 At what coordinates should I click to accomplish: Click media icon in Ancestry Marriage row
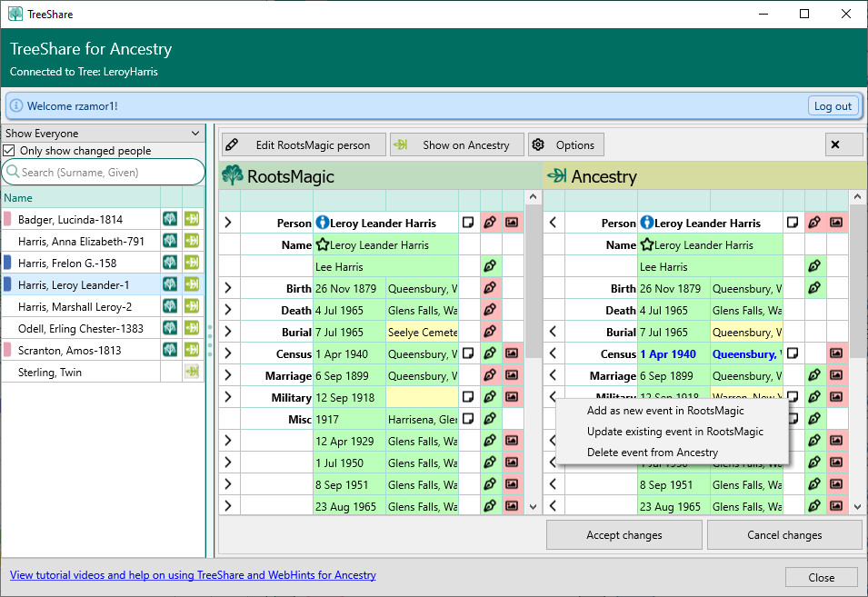pos(836,375)
